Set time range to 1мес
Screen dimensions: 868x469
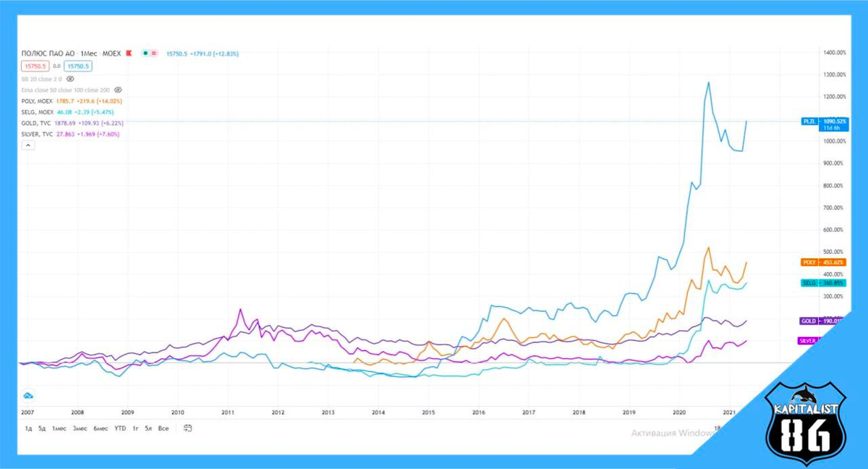point(59,428)
